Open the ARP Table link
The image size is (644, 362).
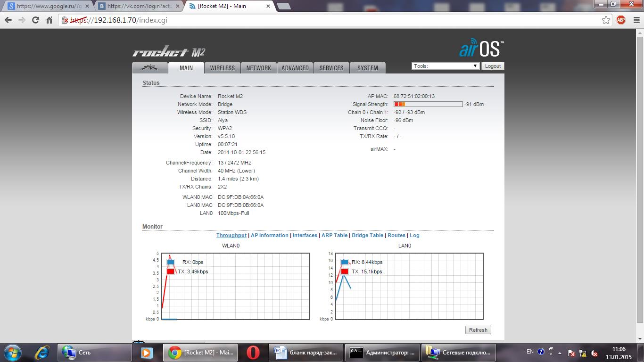(334, 235)
